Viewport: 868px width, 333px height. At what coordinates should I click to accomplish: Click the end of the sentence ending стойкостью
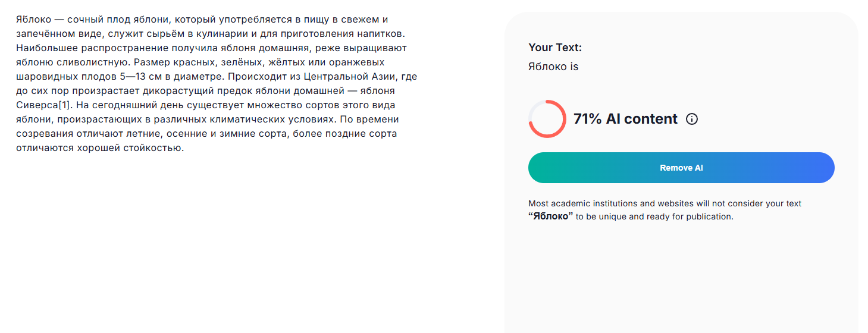pyautogui.click(x=183, y=148)
